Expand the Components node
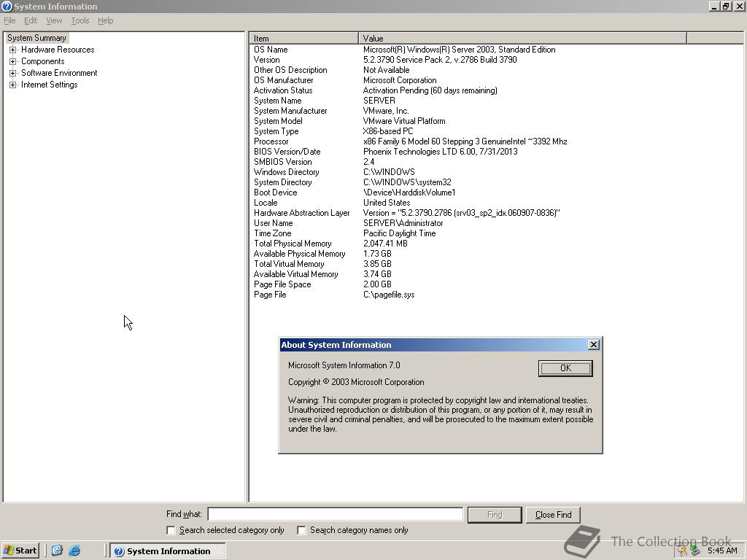747x560 pixels. pos(13,61)
